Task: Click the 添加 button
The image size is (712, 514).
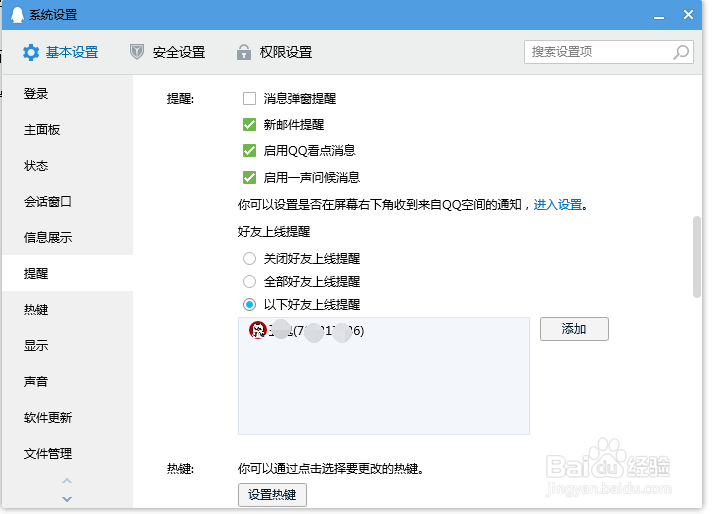Action: [x=574, y=329]
